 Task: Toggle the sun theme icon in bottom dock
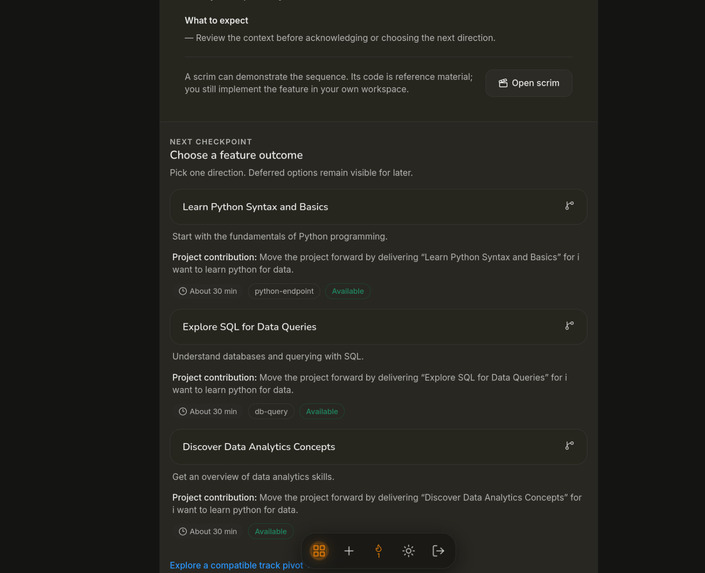click(x=408, y=551)
